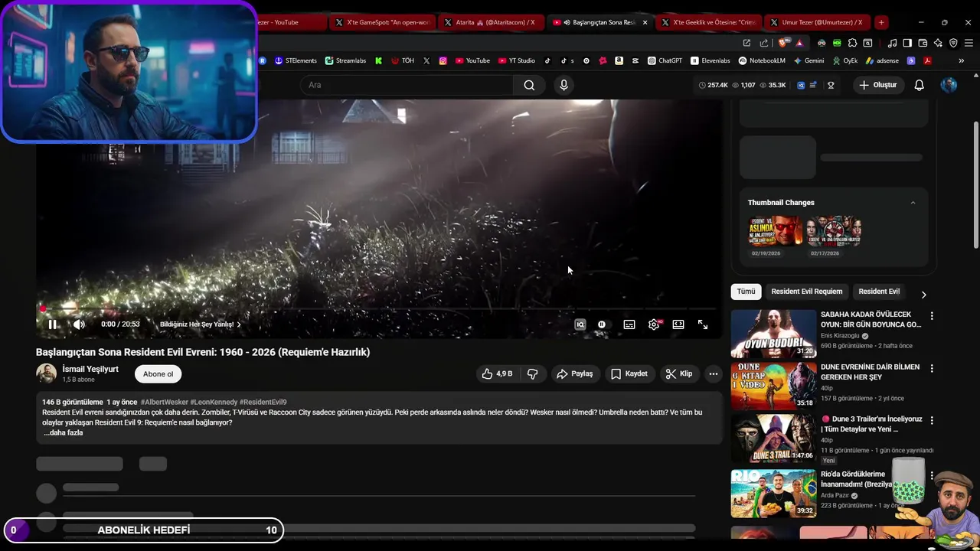Image resolution: width=980 pixels, height=551 pixels.
Task: Click the #ResidentEvil9 hashtag
Action: [263, 402]
